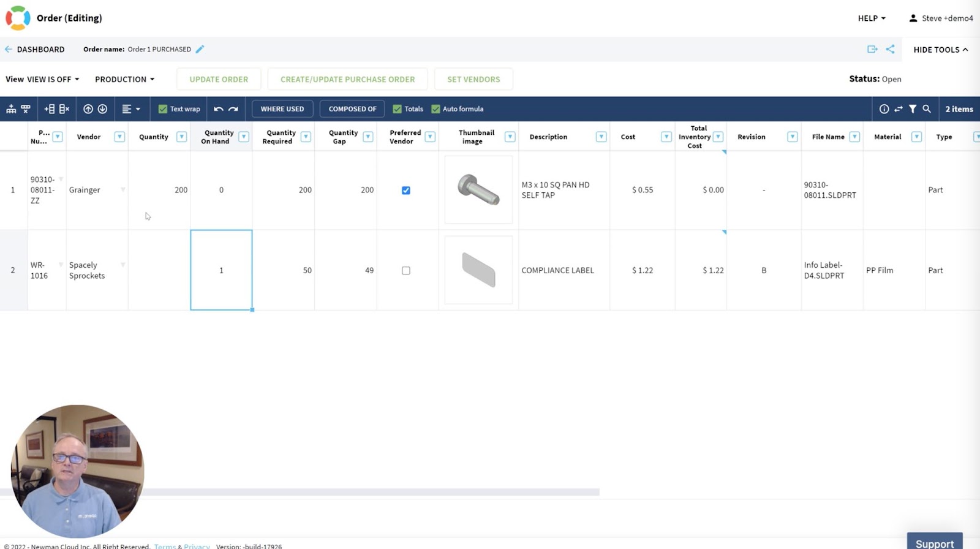Click the compliance label thumbnail image
The width and height of the screenshot is (980, 549).
pos(478,270)
